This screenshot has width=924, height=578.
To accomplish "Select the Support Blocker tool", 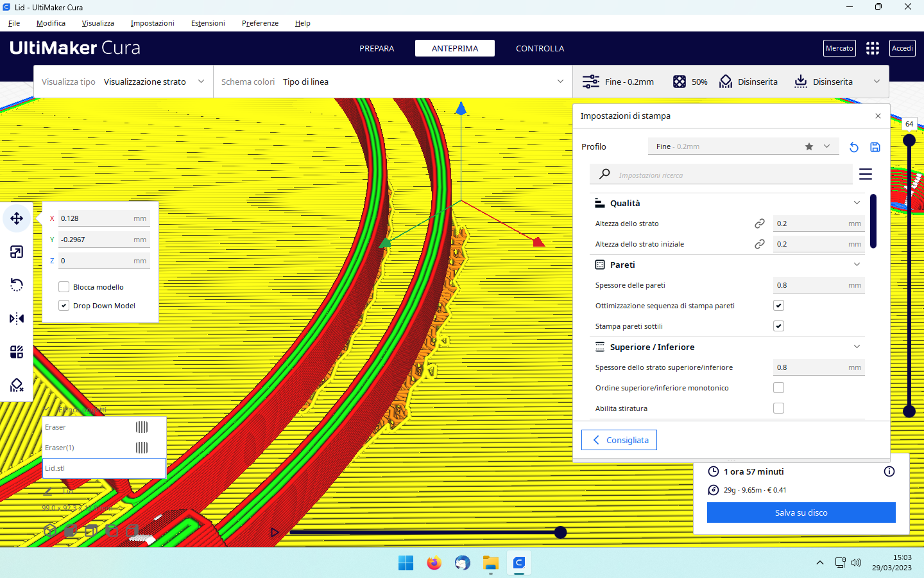I will pyautogui.click(x=17, y=385).
